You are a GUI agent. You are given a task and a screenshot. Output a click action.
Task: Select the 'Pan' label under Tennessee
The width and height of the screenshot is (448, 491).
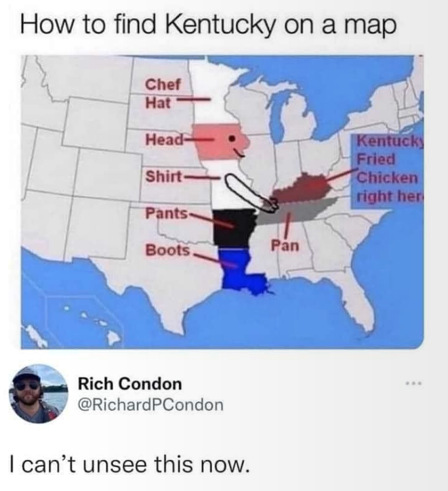click(285, 246)
